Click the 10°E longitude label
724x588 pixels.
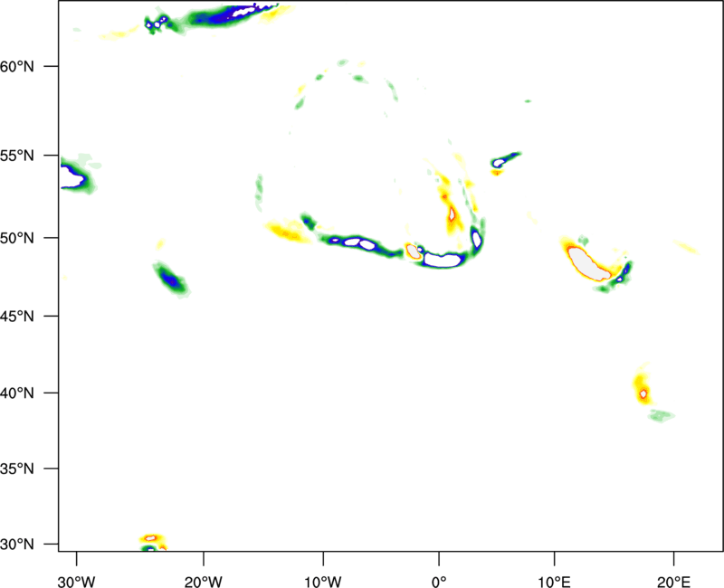(x=554, y=582)
